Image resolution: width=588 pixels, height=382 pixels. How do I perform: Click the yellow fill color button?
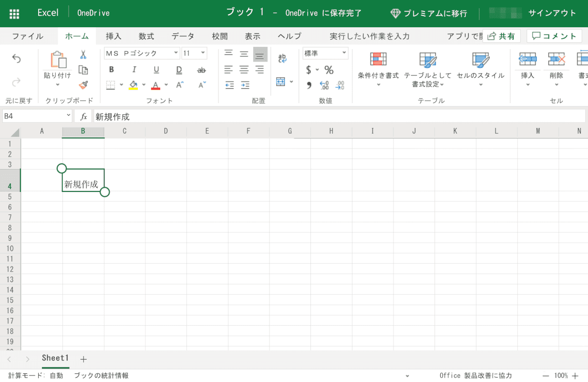coord(134,85)
